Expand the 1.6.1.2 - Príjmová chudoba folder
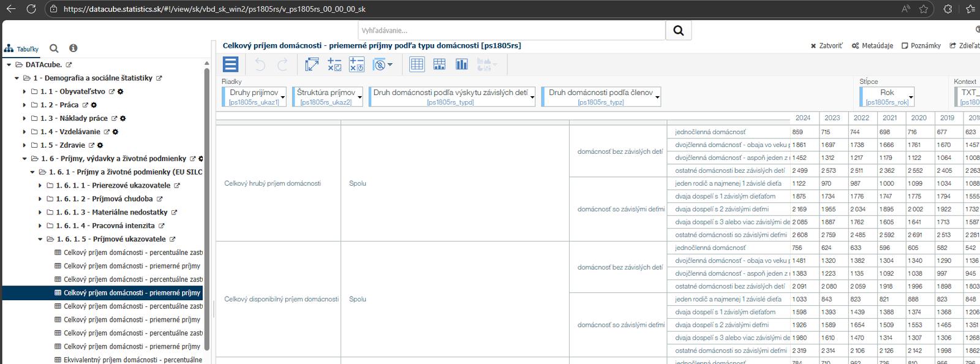Image resolution: width=980 pixels, height=364 pixels. click(x=40, y=199)
